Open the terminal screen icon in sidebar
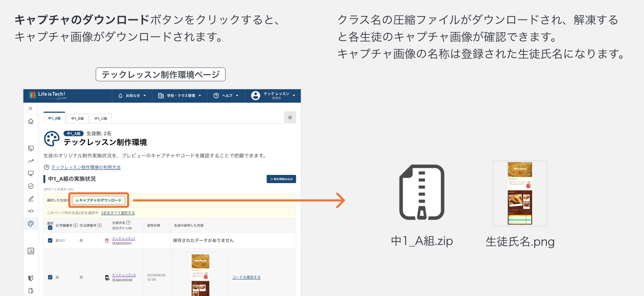 tap(31, 148)
